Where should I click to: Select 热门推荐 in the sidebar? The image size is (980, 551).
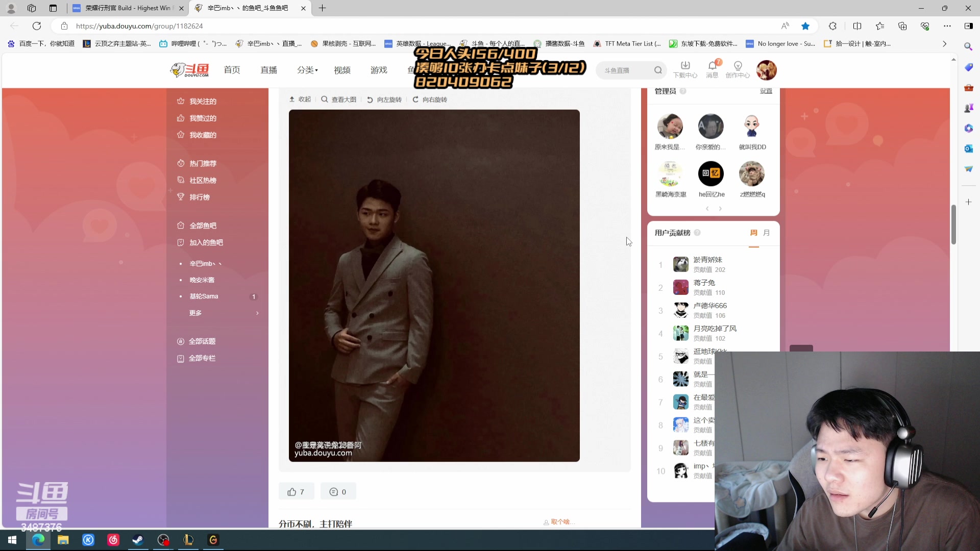click(203, 163)
